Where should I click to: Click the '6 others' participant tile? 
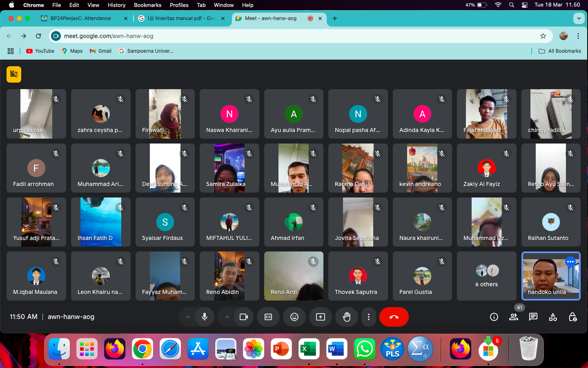point(486,276)
